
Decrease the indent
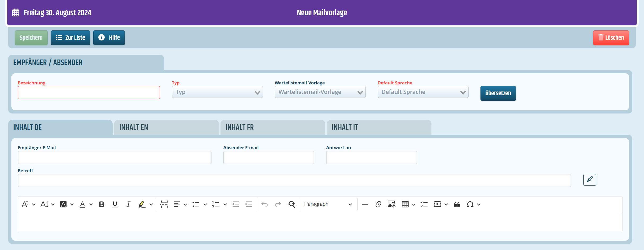coord(236,204)
